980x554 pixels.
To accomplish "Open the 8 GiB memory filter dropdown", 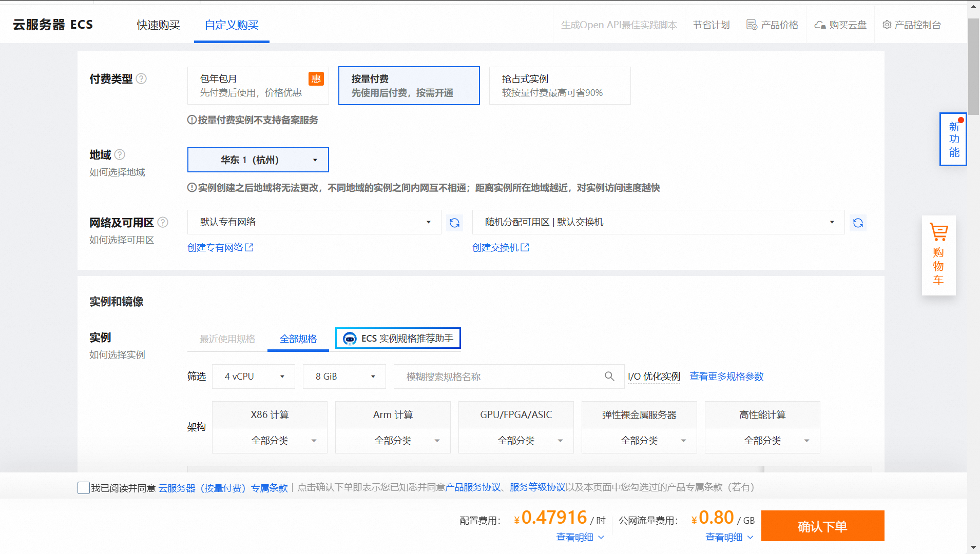I will [344, 377].
